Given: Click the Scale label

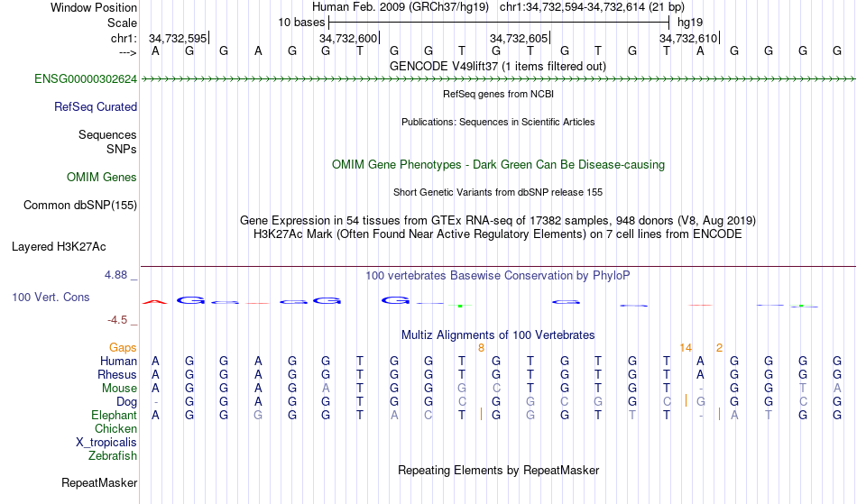Looking at the screenshot, I should point(123,23).
